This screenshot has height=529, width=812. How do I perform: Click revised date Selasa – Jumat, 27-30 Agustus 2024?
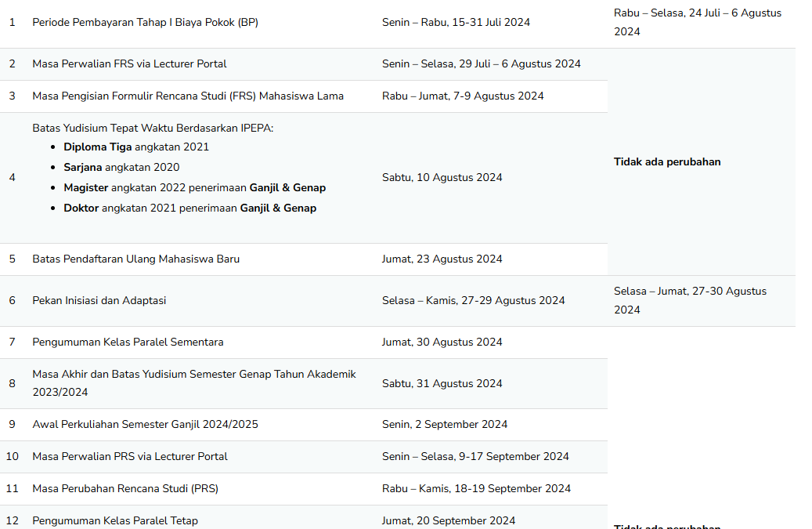[x=690, y=300]
